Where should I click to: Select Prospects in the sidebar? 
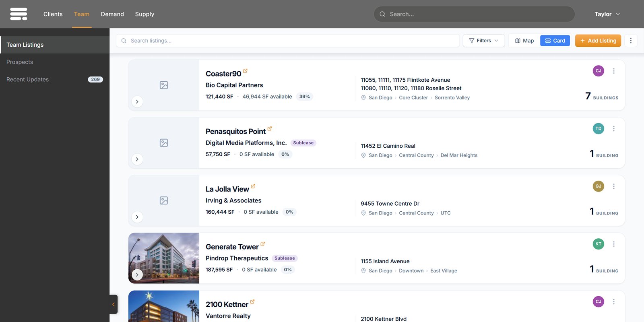pos(55,62)
